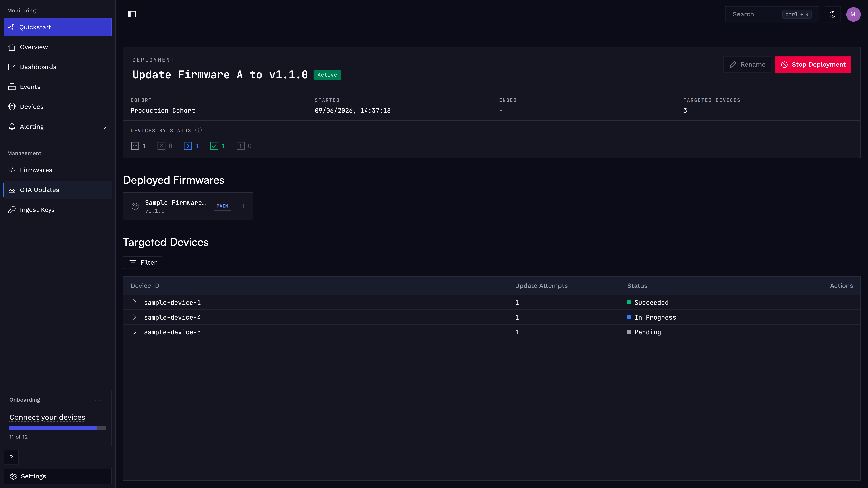868x488 pixels.
Task: Open the Onboarding options ellipsis menu
Action: pyautogui.click(x=98, y=400)
